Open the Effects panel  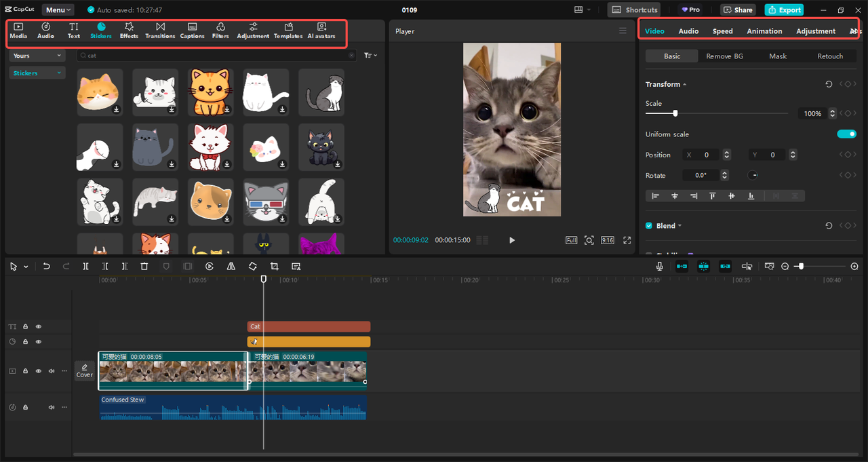tap(129, 31)
